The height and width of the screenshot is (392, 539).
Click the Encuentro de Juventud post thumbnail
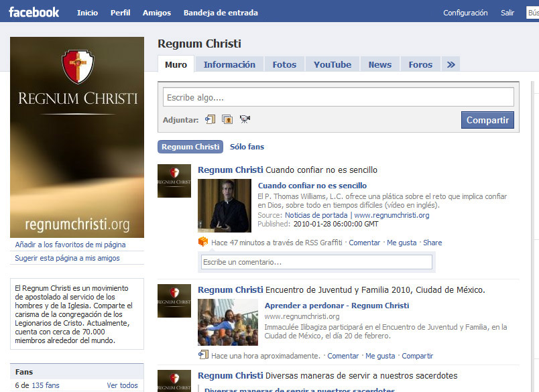point(228,322)
